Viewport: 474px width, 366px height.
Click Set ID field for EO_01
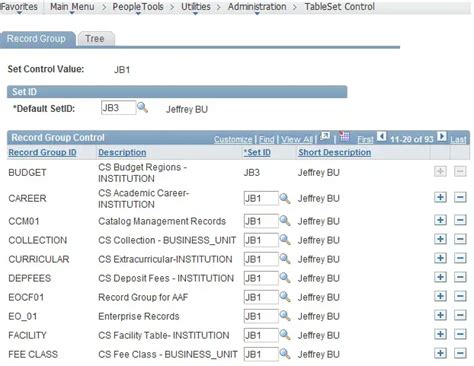pos(261,316)
